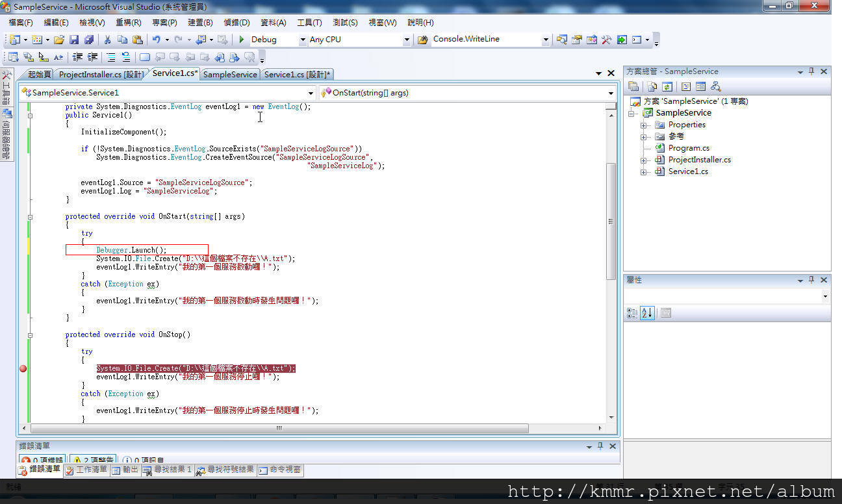The height and width of the screenshot is (504, 842).
Task: Click View Class Diagram icon in Solution Explorer
Action: click(715, 86)
